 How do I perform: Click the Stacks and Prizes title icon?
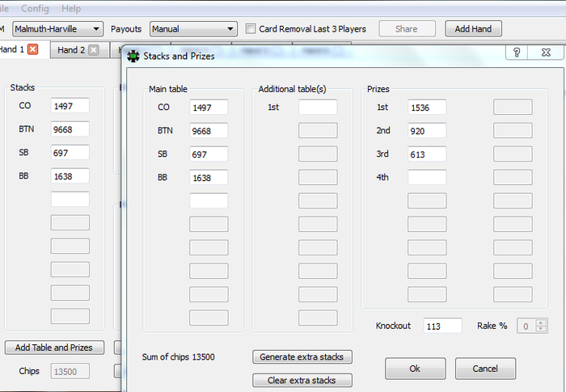pos(134,55)
